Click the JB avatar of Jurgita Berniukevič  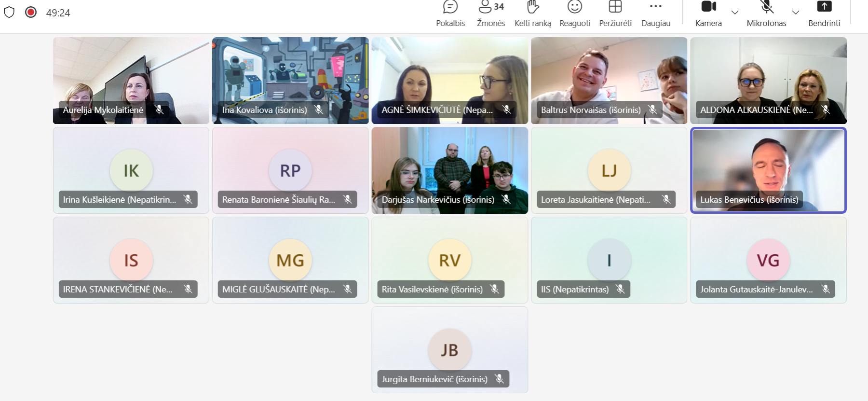449,350
